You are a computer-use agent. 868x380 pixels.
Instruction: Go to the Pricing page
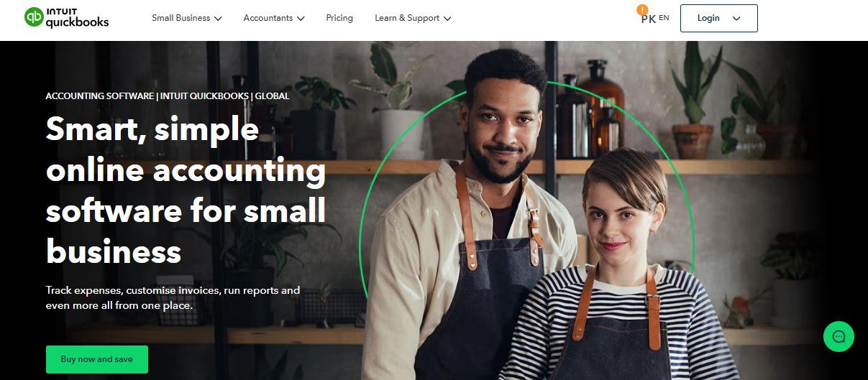tap(339, 18)
